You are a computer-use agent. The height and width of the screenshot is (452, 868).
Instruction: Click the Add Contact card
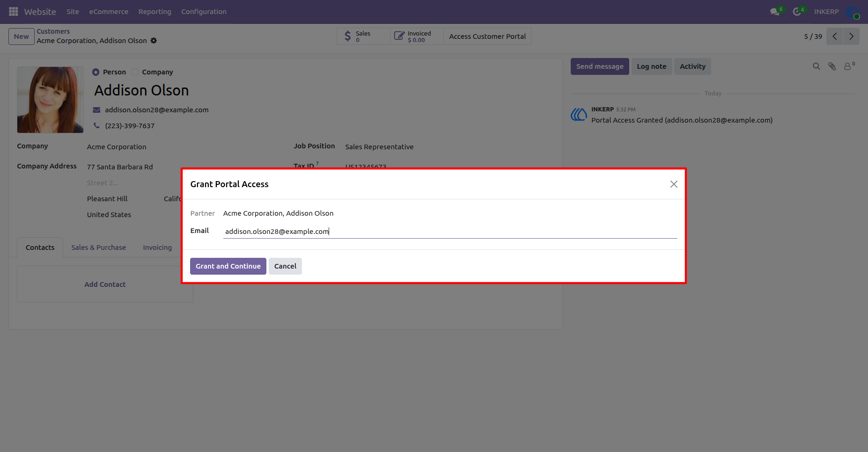(x=105, y=284)
